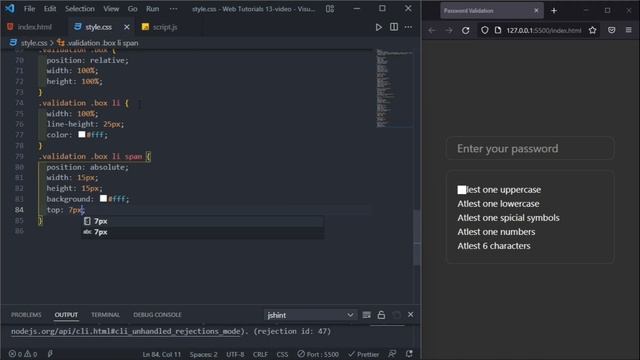Click the browser address bar URL
Image resolution: width=640 pixels, height=360 pixels.
pyautogui.click(x=544, y=30)
